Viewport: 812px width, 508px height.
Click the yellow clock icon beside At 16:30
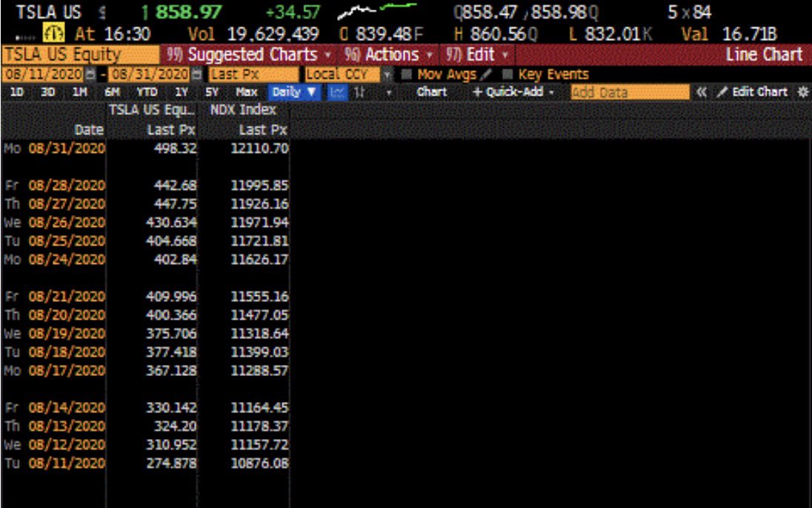(53, 34)
